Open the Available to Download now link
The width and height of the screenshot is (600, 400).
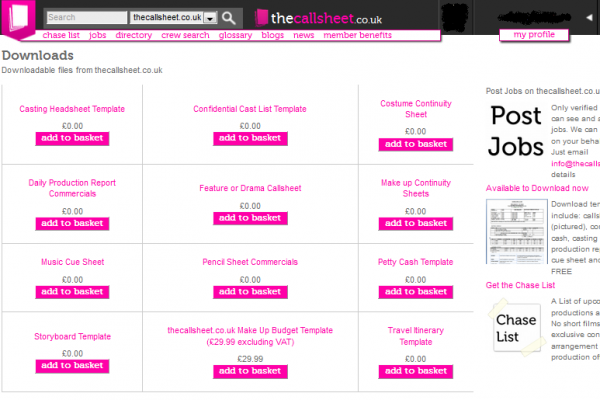(537, 188)
